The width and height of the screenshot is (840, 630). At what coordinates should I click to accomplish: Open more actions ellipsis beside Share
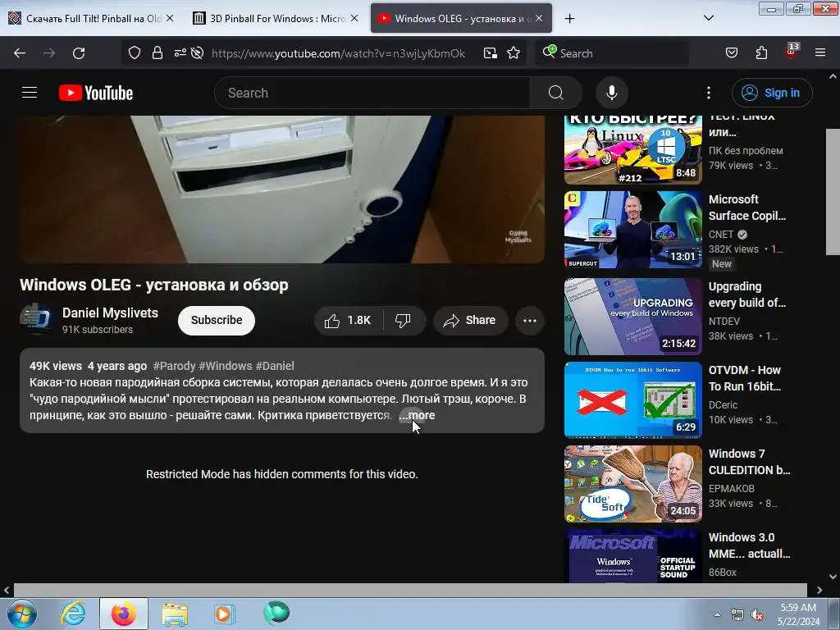coord(530,321)
